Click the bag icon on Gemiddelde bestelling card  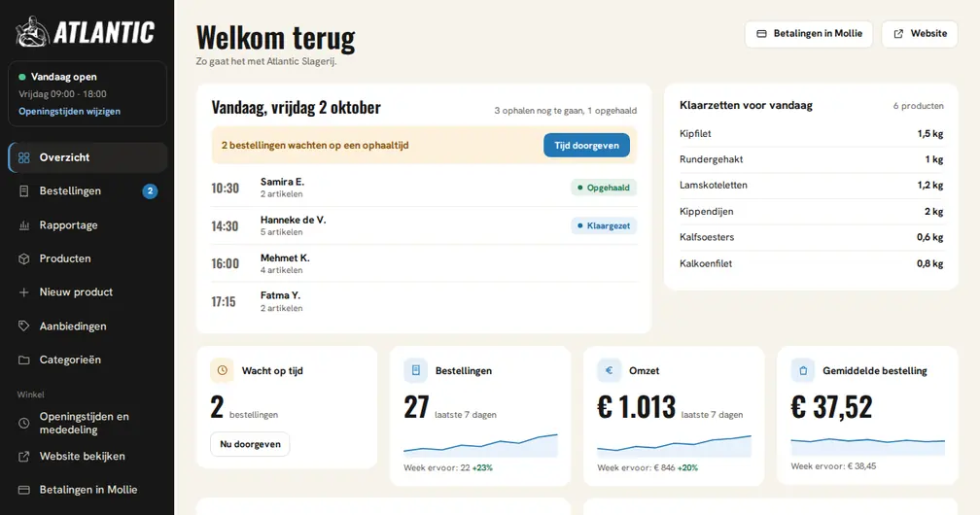coord(802,370)
